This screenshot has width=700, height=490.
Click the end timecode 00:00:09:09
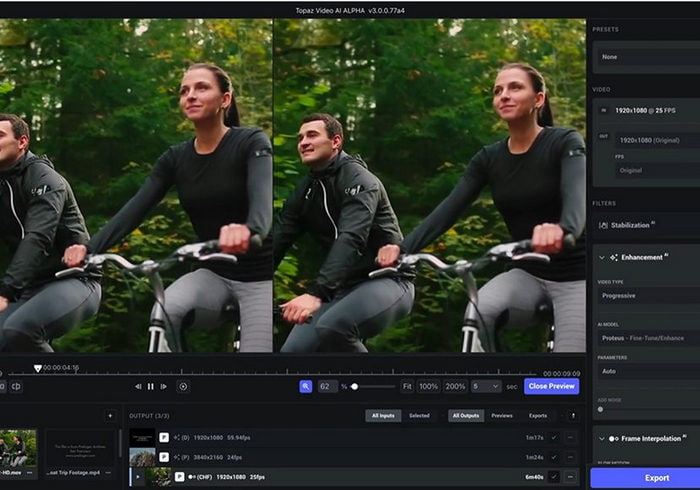[562, 374]
